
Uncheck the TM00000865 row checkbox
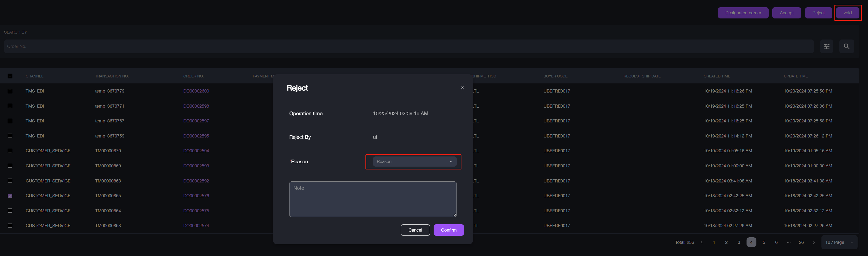10,196
